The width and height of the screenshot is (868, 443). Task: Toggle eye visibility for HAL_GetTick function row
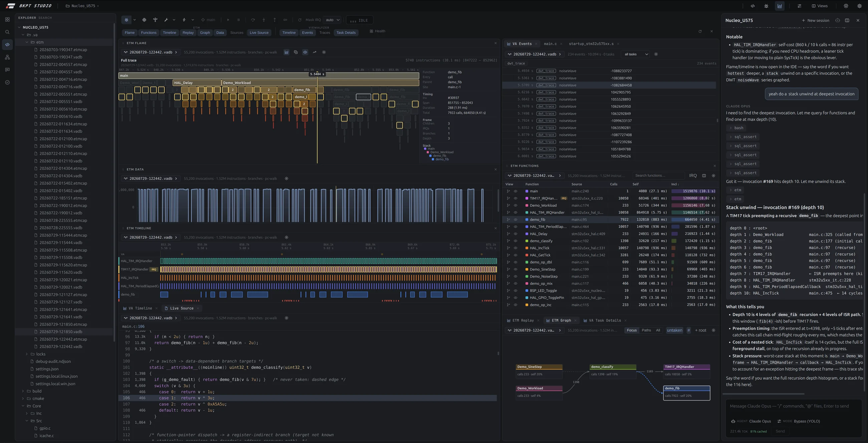[515, 255]
